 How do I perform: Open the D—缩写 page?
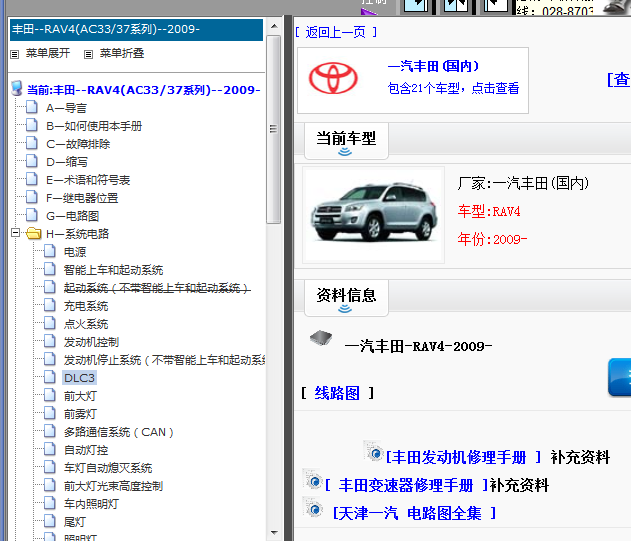pos(66,162)
